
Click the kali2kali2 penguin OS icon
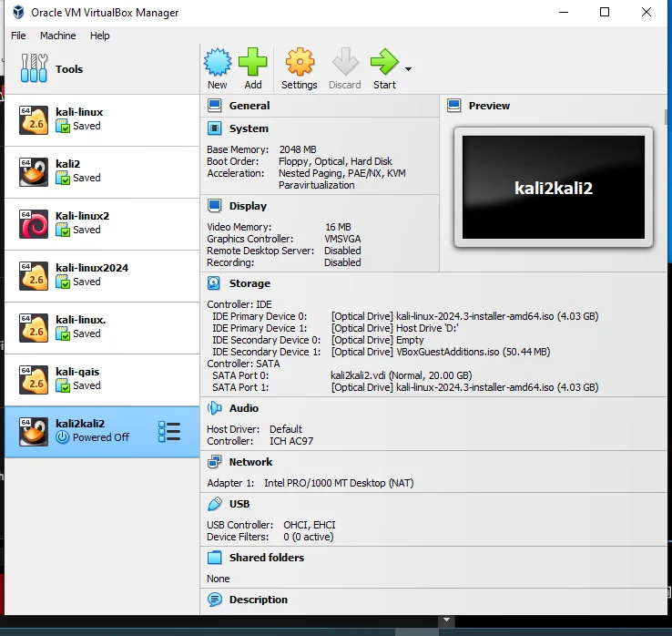(x=34, y=431)
